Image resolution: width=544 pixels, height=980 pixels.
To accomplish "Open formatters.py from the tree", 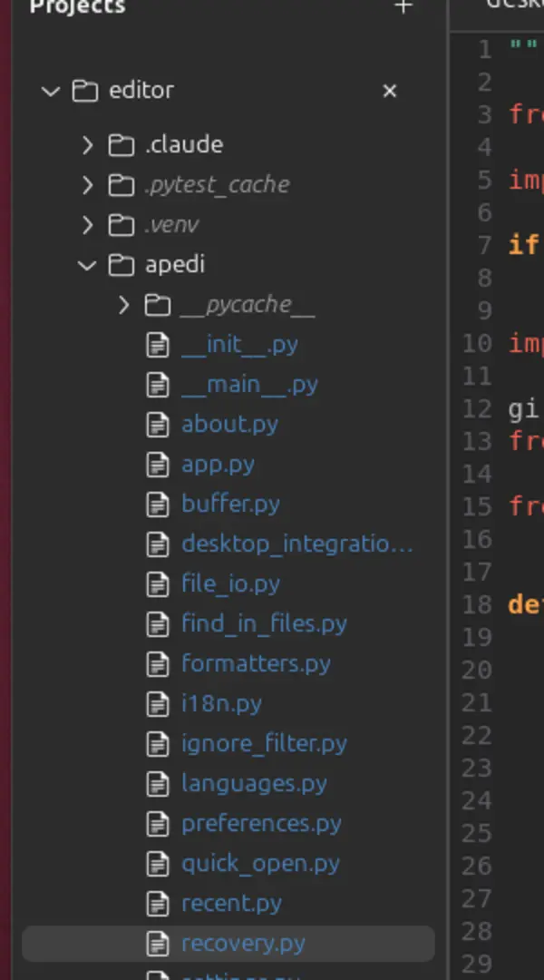I will (x=256, y=665).
